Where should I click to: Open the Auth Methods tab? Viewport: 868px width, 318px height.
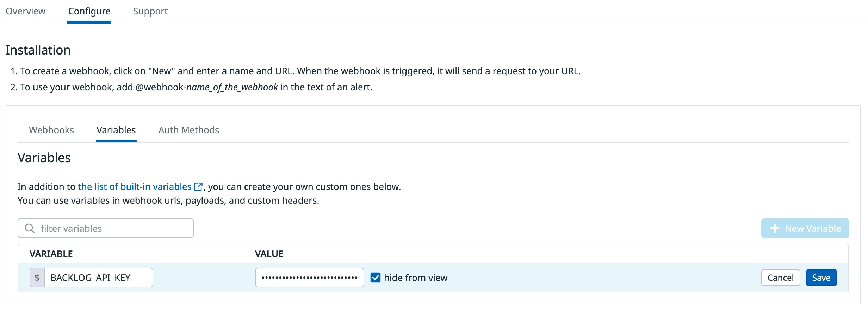pos(188,130)
